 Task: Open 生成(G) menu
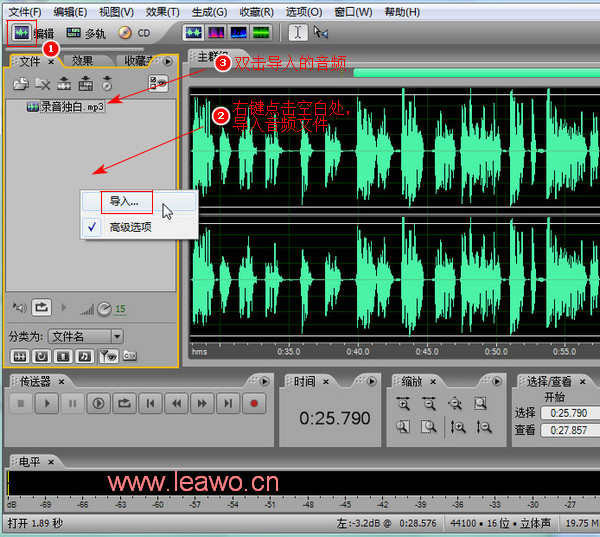[209, 12]
